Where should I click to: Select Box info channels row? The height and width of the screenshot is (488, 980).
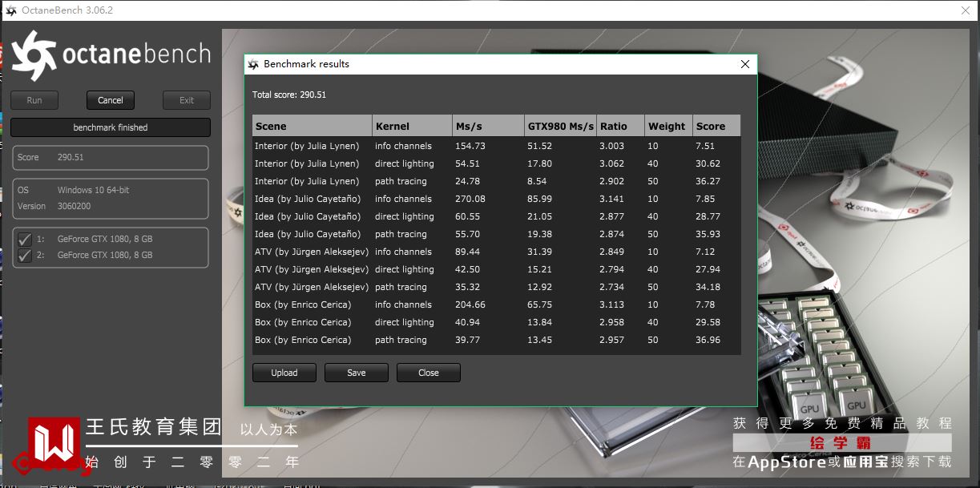496,304
